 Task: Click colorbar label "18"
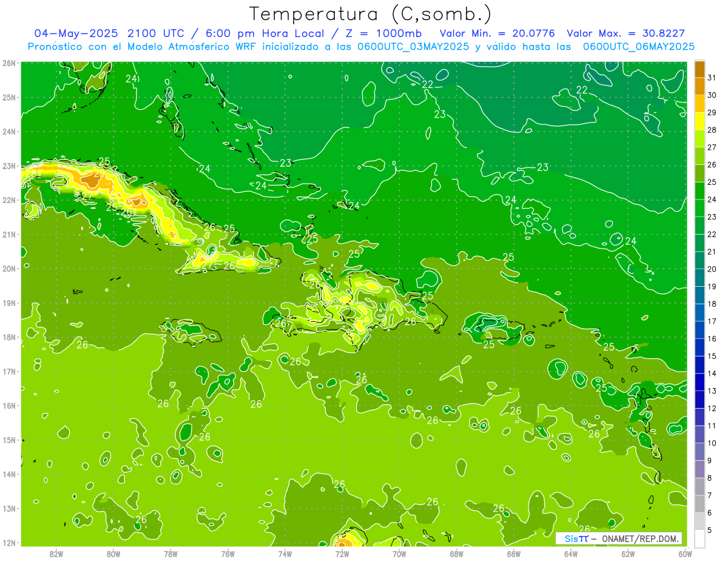pos(712,304)
